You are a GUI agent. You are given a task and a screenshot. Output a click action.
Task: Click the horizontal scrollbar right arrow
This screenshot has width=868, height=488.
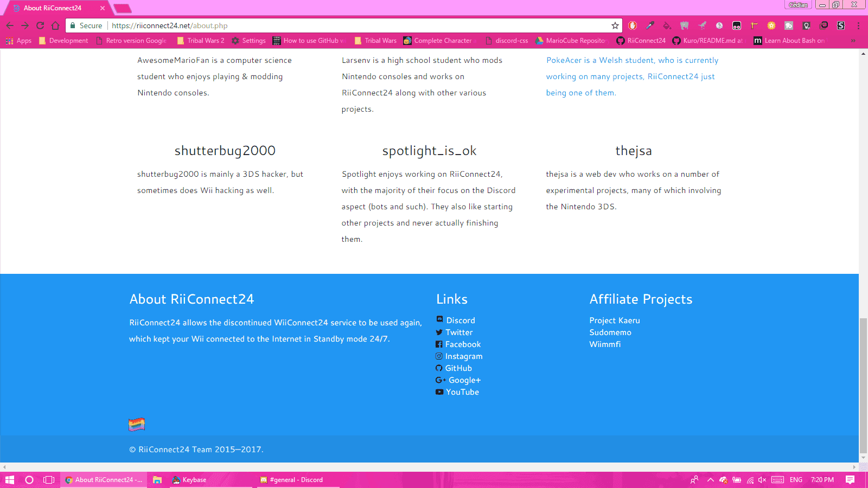854,467
